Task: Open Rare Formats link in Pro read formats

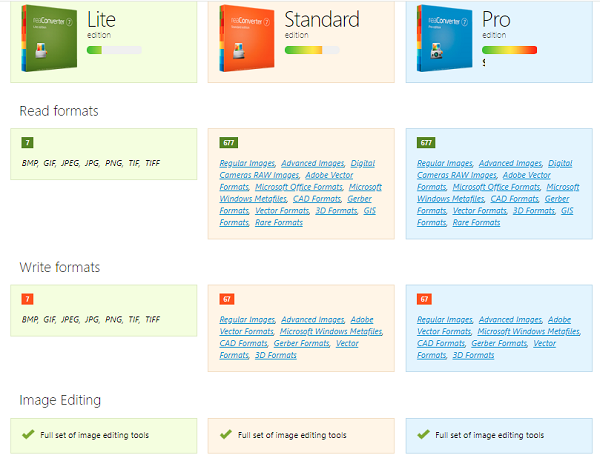Action: pos(476,223)
